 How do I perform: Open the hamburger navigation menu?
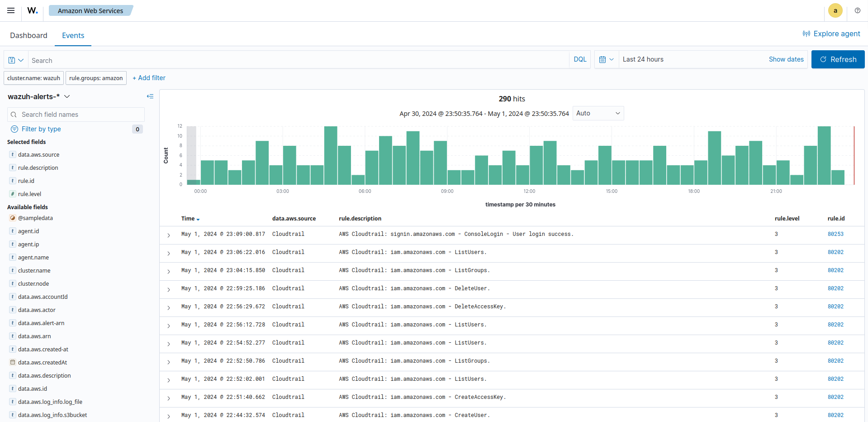click(x=11, y=10)
